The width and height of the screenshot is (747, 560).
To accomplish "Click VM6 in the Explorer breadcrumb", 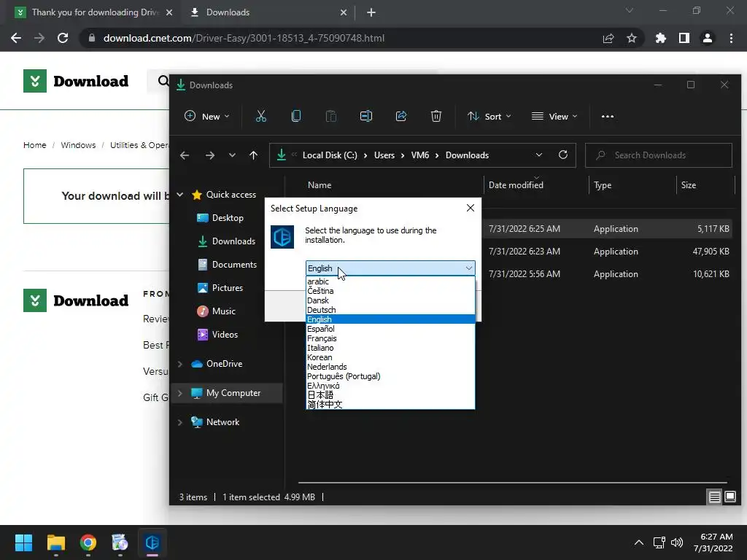I will [x=420, y=155].
